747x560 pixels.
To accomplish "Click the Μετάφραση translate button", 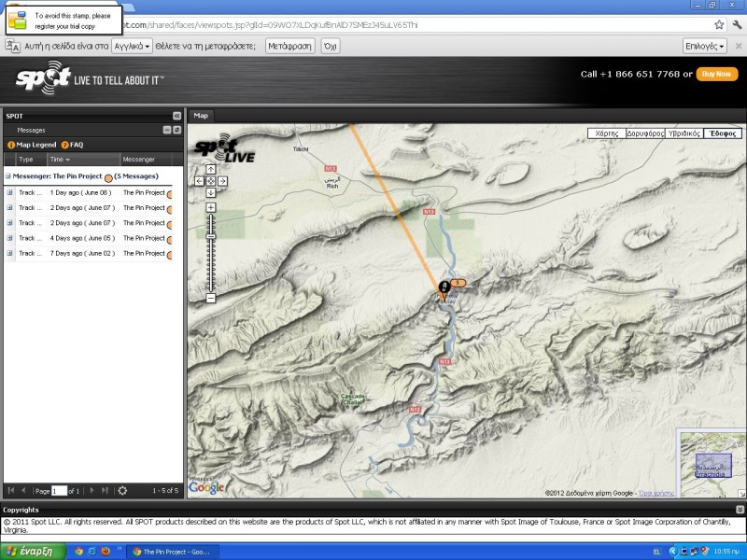I will [x=289, y=46].
